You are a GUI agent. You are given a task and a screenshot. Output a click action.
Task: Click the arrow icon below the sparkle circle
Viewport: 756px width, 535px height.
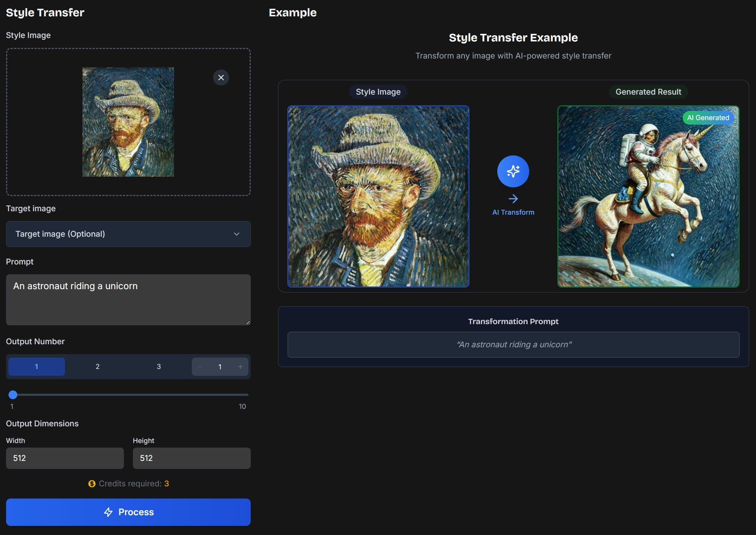(513, 198)
